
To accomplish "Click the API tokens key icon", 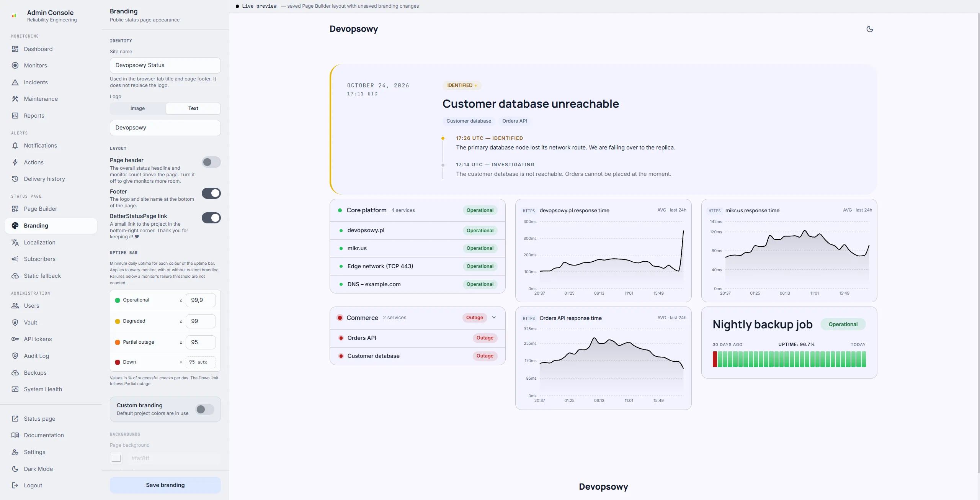I will [x=15, y=339].
